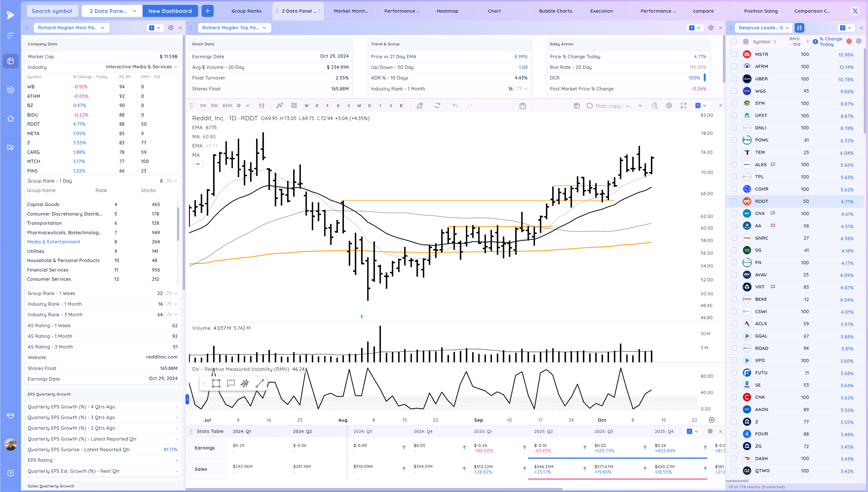Click the pencil drawing tool icon
This screenshot has width=868, height=492.
[x=420, y=106]
